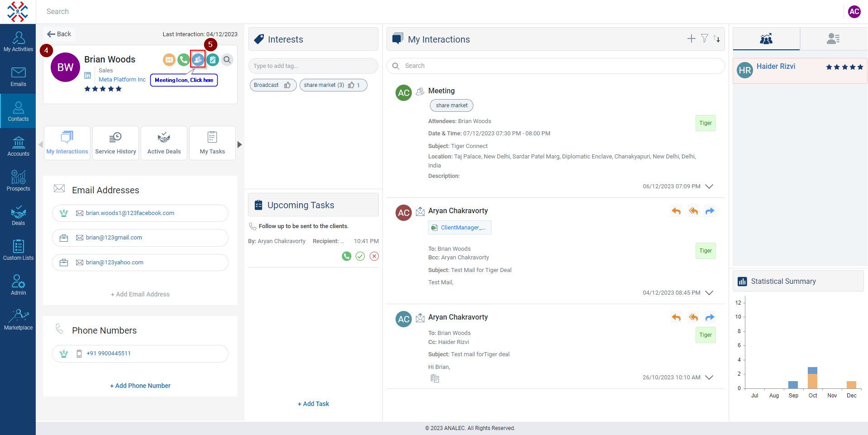This screenshot has width=868, height=435.
Task: Reply all to the Test Mail for Tiger Deal email
Action: coord(693,211)
